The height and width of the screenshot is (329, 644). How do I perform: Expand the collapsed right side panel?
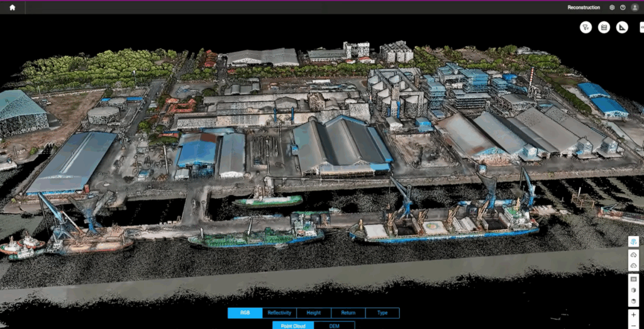tap(640, 27)
